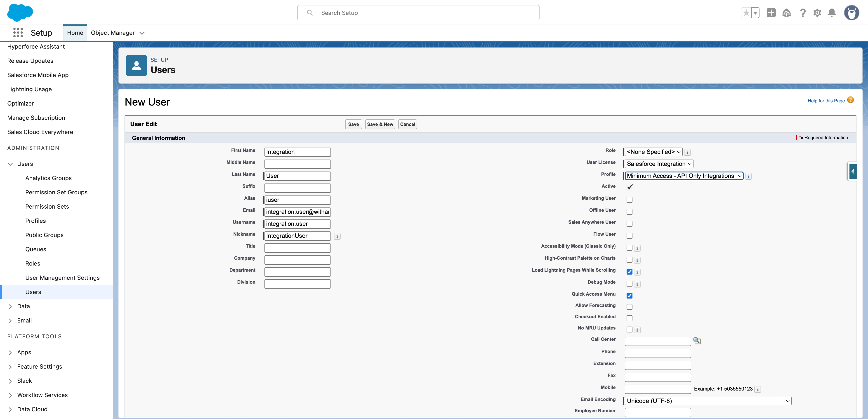Viewport: 868px width, 419px height.
Task: Click the Help question mark icon
Action: click(803, 13)
